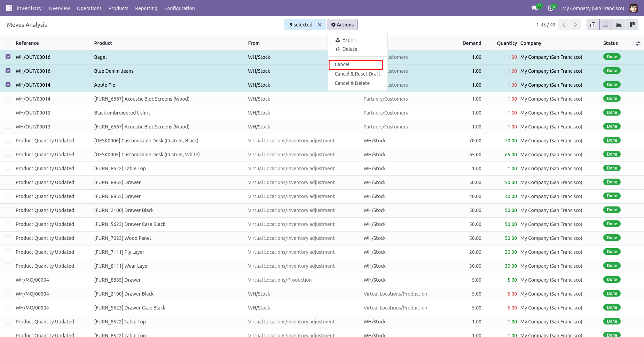Viewport: 644px width, 337px height.
Task: Open optional columns settings icon in header
Action: 638,44
